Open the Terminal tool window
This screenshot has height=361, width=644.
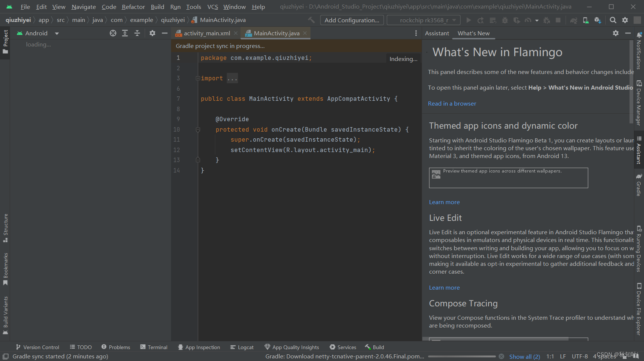pyautogui.click(x=154, y=347)
